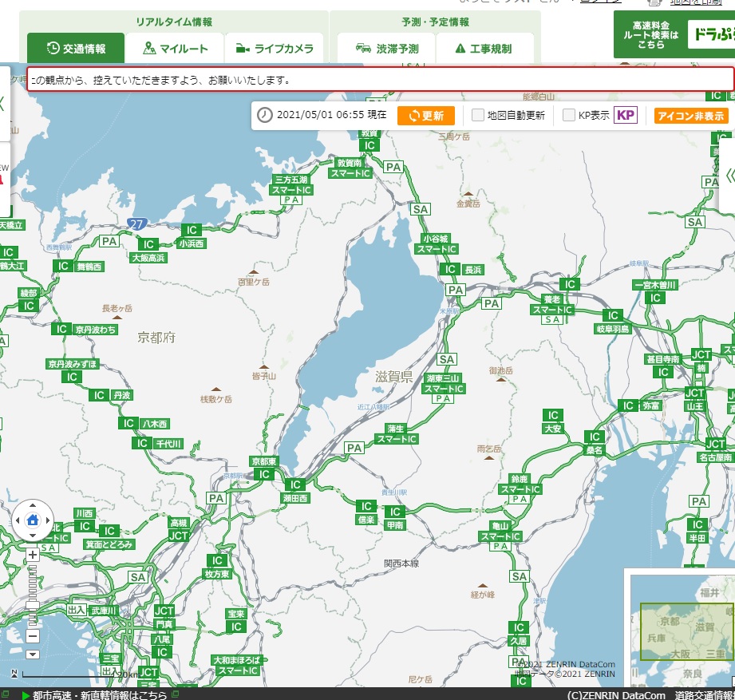The height and width of the screenshot is (700, 735).
Task: Open the ライブカメラ tab
Action: 274,49
